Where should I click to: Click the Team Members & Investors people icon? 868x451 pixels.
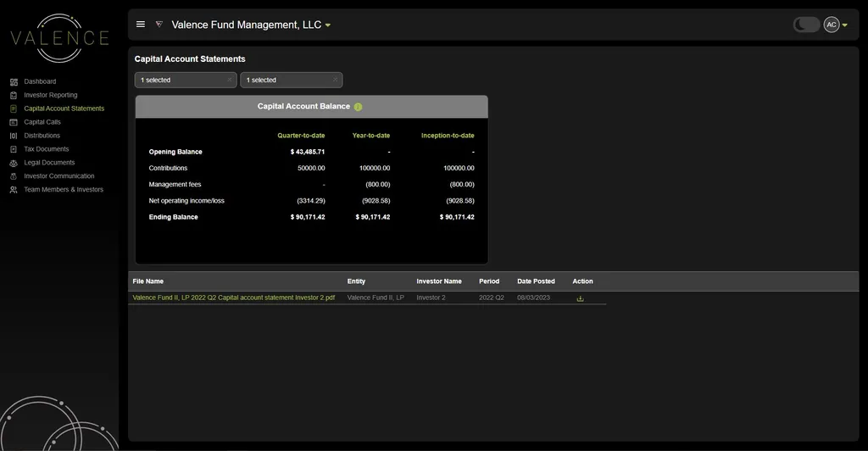click(x=14, y=190)
